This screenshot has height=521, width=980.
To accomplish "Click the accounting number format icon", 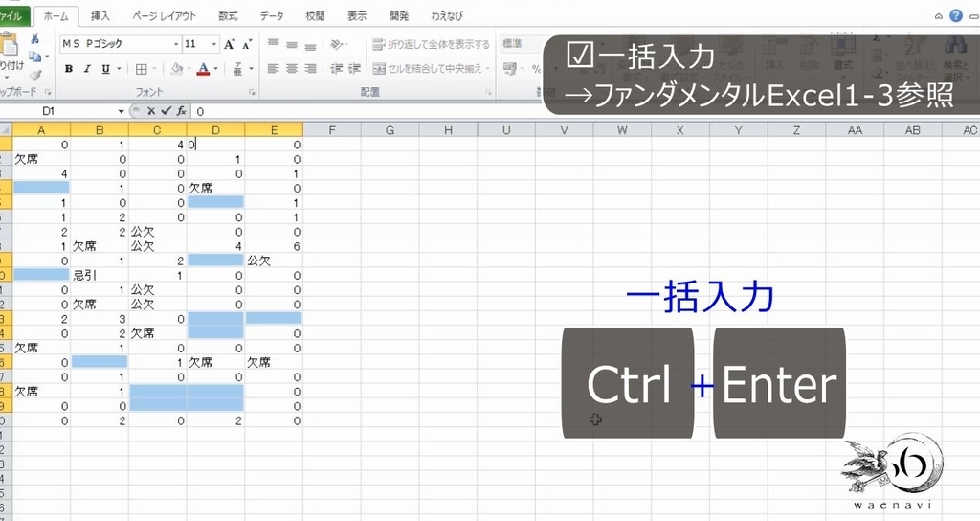I will [x=511, y=68].
